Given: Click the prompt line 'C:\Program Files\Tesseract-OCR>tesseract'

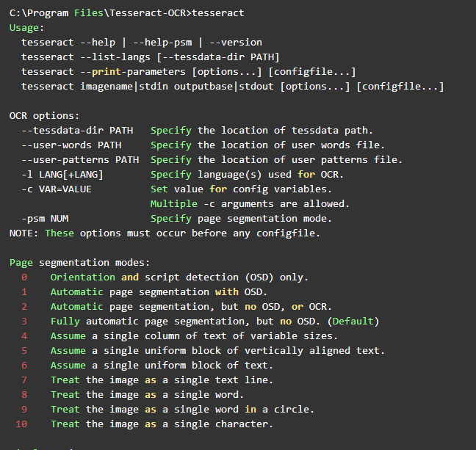Looking at the screenshot, I should (126, 13).
